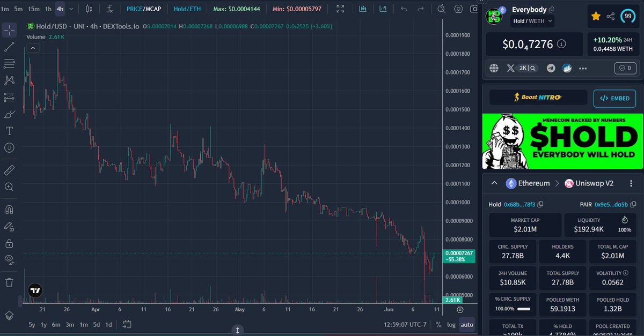Open the Fibonacci retracement tool
This screenshot has width=644, height=336.
[x=9, y=64]
